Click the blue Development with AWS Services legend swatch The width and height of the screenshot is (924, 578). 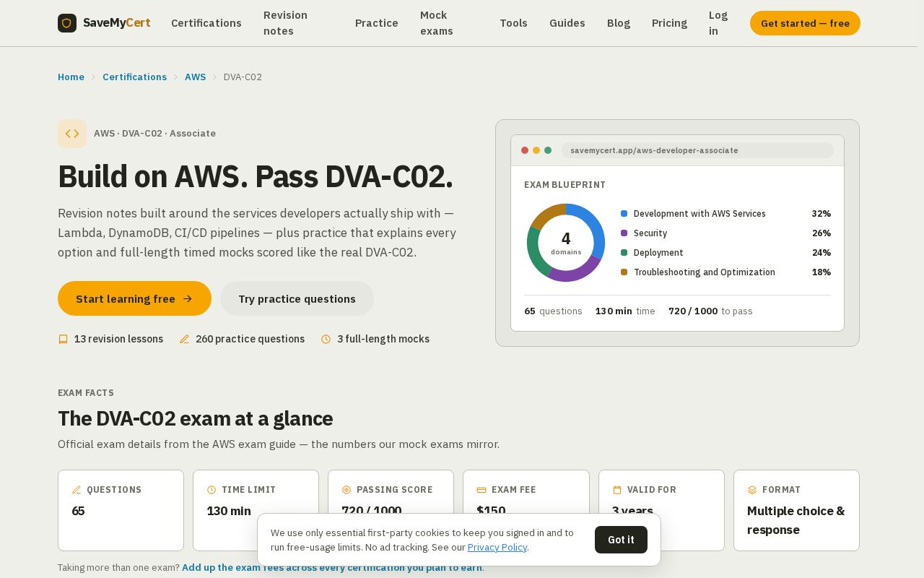[x=624, y=214]
